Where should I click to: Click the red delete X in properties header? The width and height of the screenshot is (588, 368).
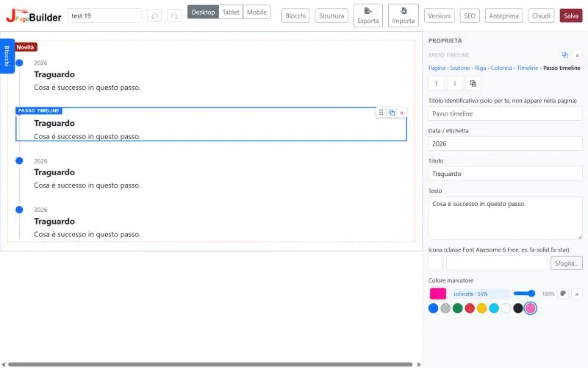pyautogui.click(x=577, y=55)
